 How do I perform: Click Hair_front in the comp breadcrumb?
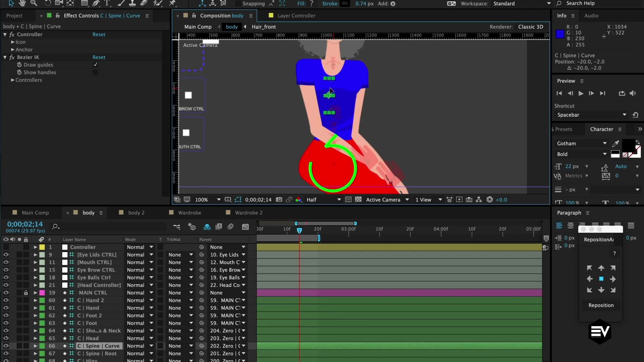[x=264, y=27]
